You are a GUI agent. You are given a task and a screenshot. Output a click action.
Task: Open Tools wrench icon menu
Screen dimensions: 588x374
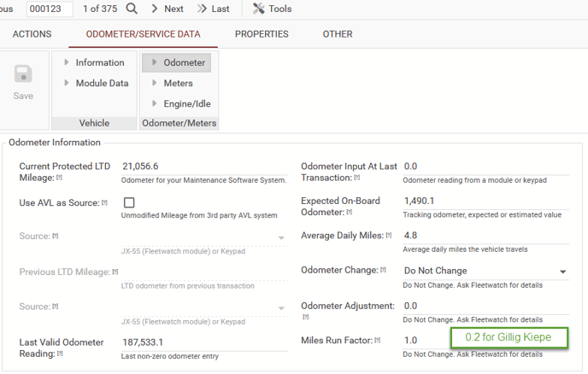point(258,9)
